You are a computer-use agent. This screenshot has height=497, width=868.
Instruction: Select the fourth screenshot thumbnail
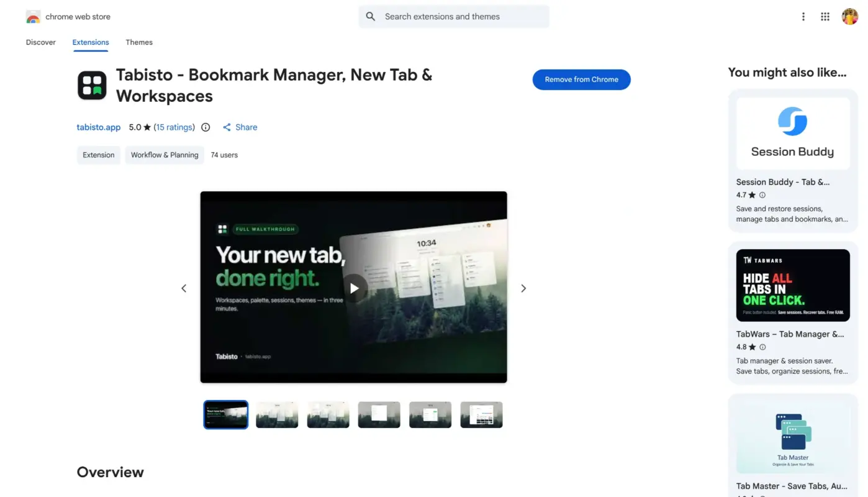(x=379, y=415)
